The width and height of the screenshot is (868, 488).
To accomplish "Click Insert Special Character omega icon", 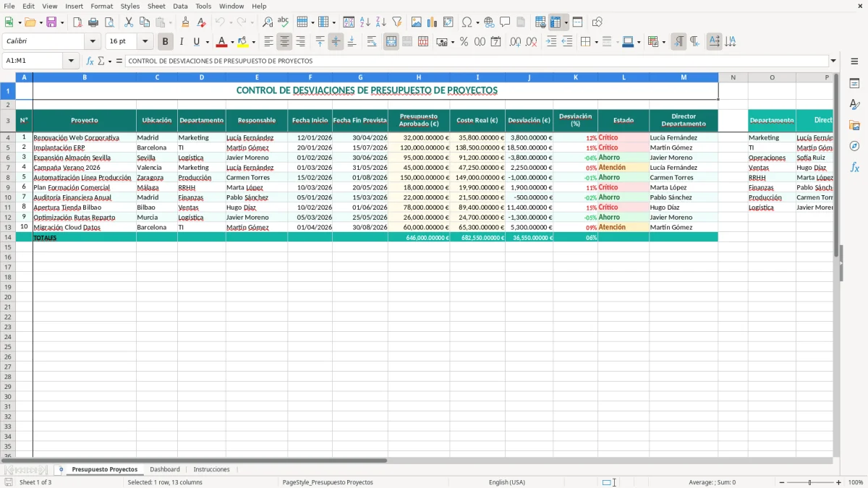I will click(467, 22).
